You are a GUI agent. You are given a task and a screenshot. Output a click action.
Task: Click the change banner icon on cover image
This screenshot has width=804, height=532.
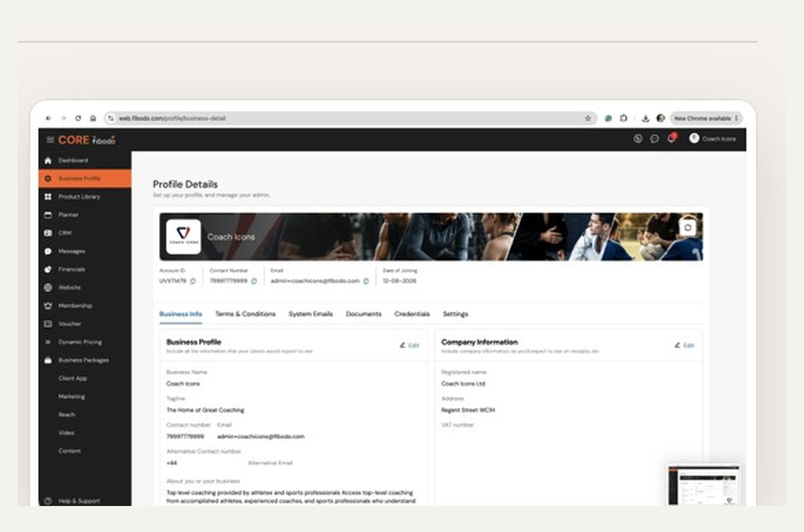pyautogui.click(x=688, y=228)
